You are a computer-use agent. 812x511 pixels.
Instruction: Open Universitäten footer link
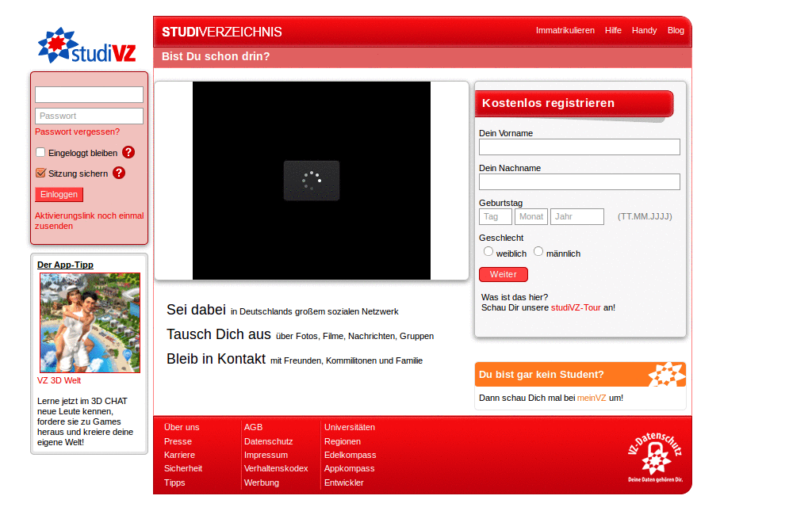click(350, 427)
